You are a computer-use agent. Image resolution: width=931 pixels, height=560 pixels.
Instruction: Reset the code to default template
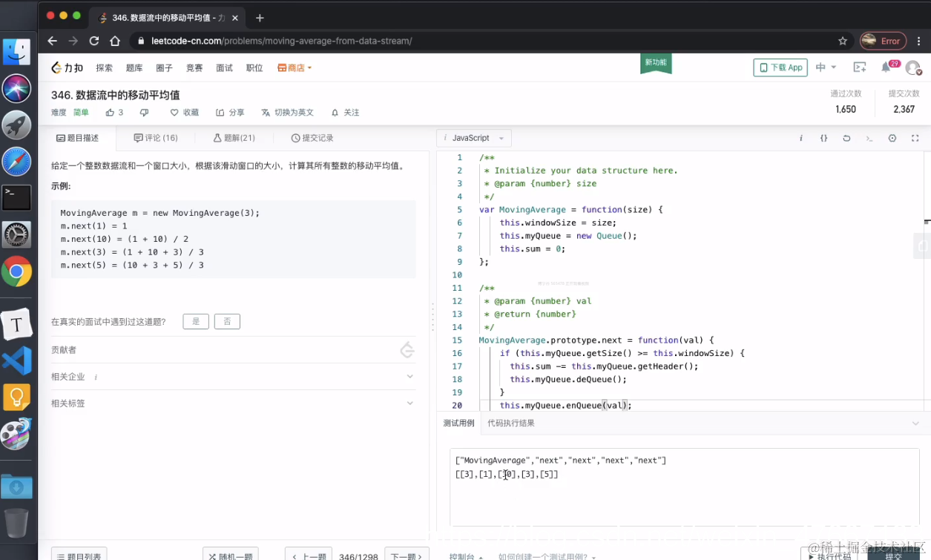847,138
